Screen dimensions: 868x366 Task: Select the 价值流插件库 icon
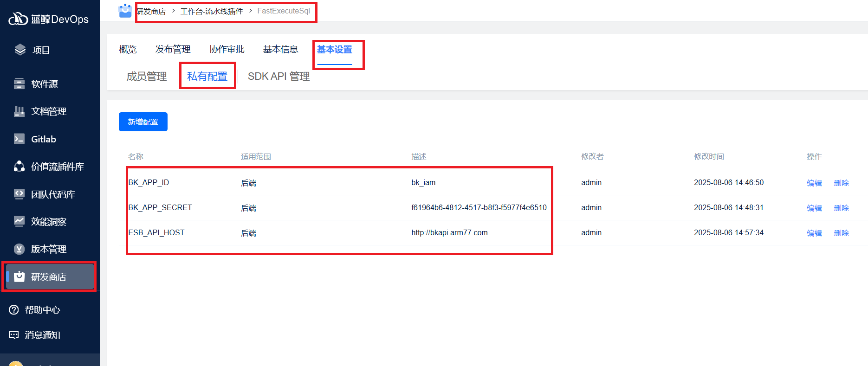tap(19, 167)
